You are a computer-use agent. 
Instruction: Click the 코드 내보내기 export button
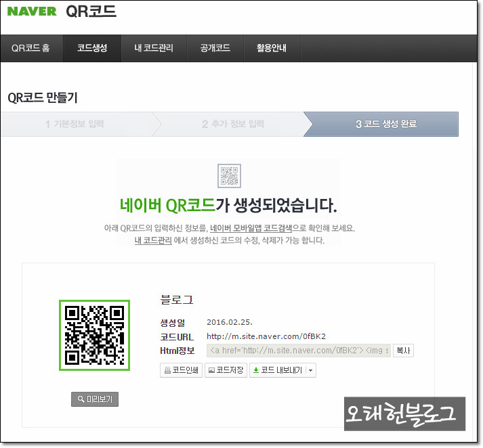pyautogui.click(x=278, y=370)
